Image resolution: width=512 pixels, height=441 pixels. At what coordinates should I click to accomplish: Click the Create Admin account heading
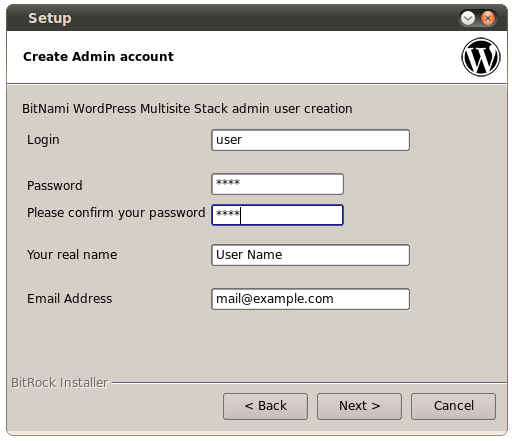point(98,57)
